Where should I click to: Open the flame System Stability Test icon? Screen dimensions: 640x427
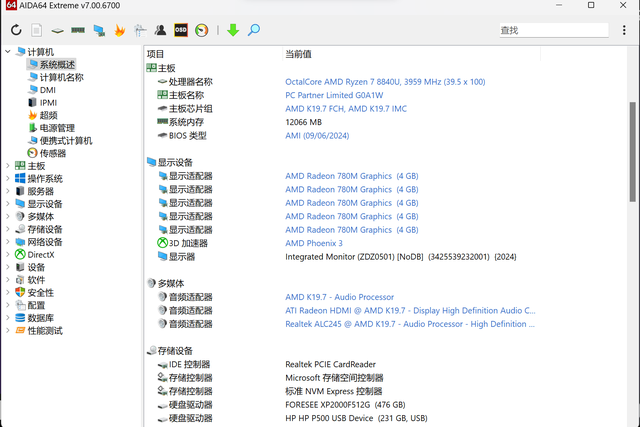[120, 31]
